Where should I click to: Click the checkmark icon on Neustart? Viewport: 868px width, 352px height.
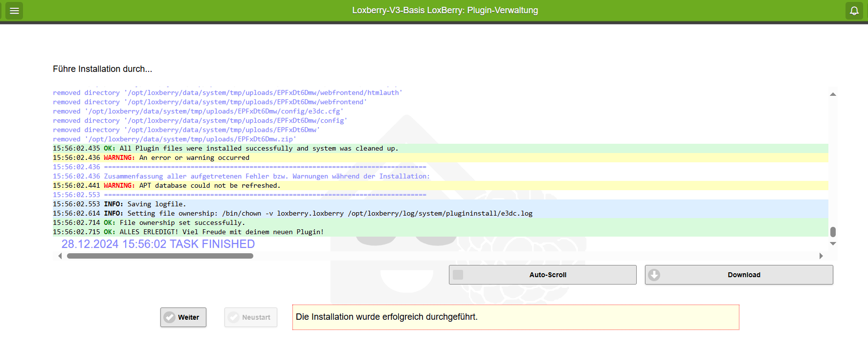point(234,317)
